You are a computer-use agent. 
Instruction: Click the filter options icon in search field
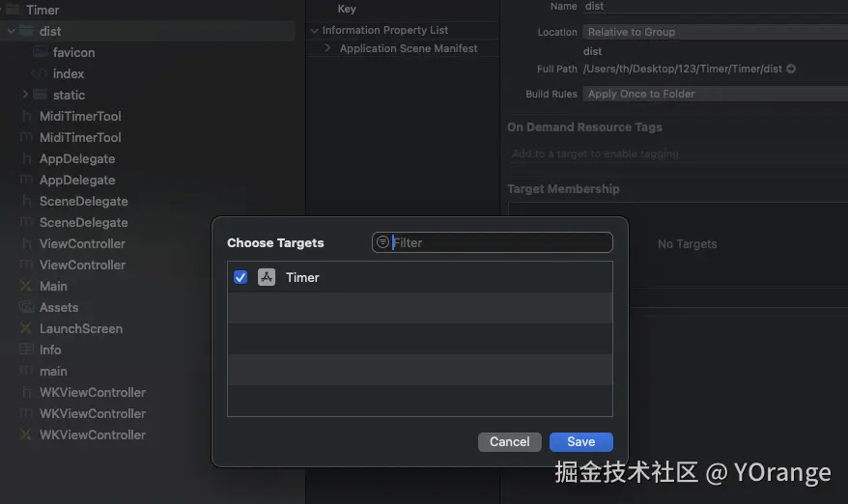(x=382, y=242)
